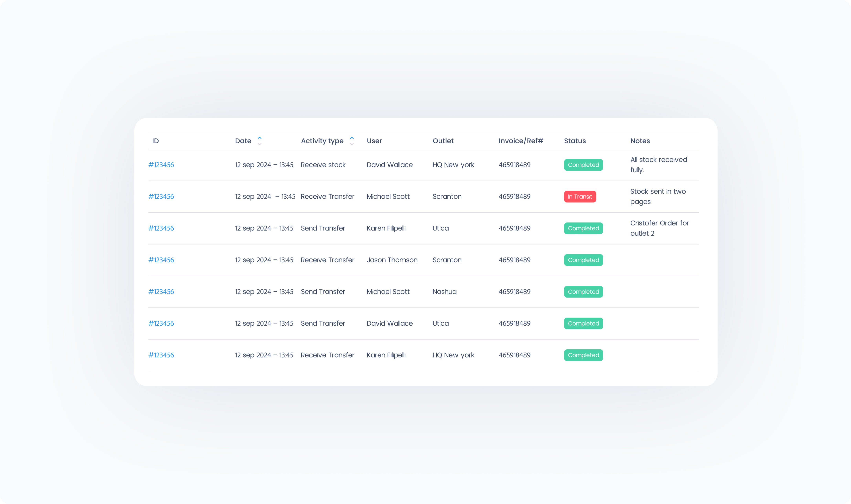Click the Status column header
851x504 pixels.
pos(575,141)
